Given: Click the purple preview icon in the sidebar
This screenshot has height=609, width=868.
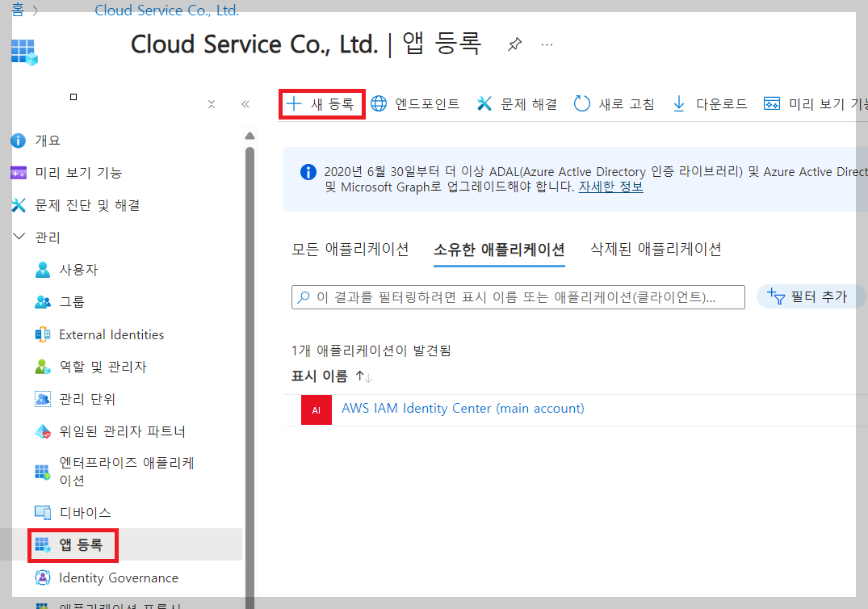Looking at the screenshot, I should click(x=19, y=174).
